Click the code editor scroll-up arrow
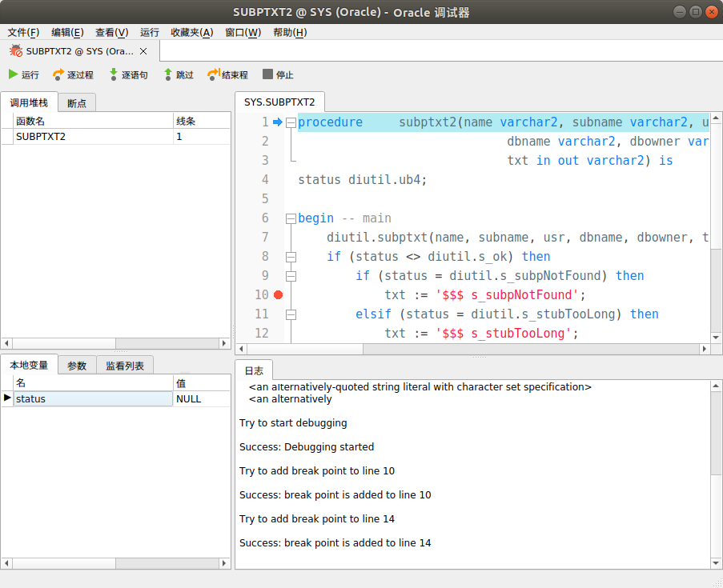 (716, 118)
